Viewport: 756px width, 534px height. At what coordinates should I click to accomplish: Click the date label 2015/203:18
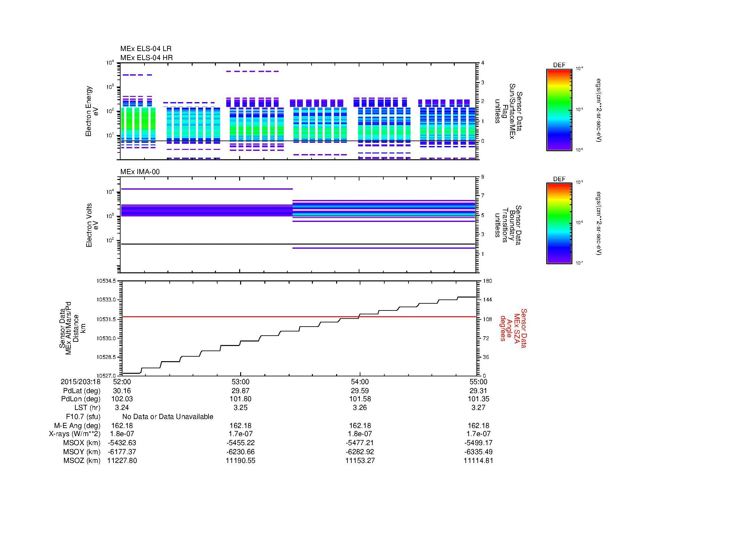80,382
